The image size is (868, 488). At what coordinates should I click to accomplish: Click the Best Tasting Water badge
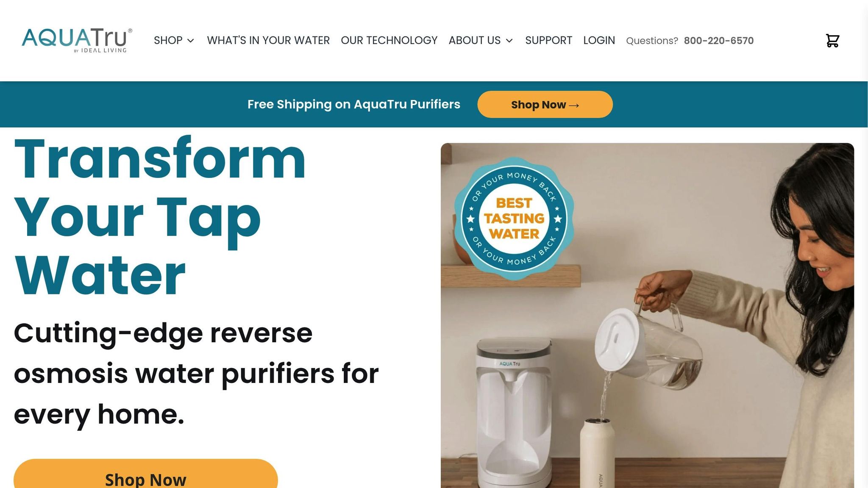(x=514, y=219)
